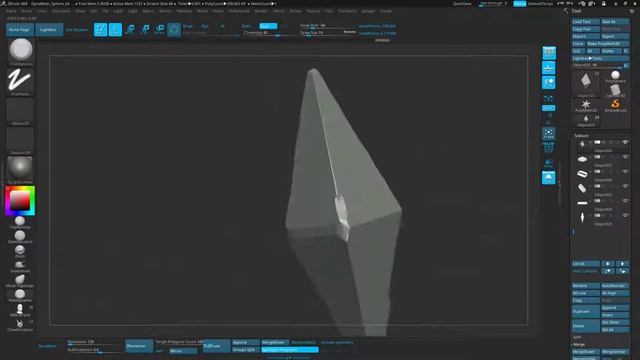Click the Groups Split button
The width and height of the screenshot is (640, 360).
pyautogui.click(x=246, y=350)
